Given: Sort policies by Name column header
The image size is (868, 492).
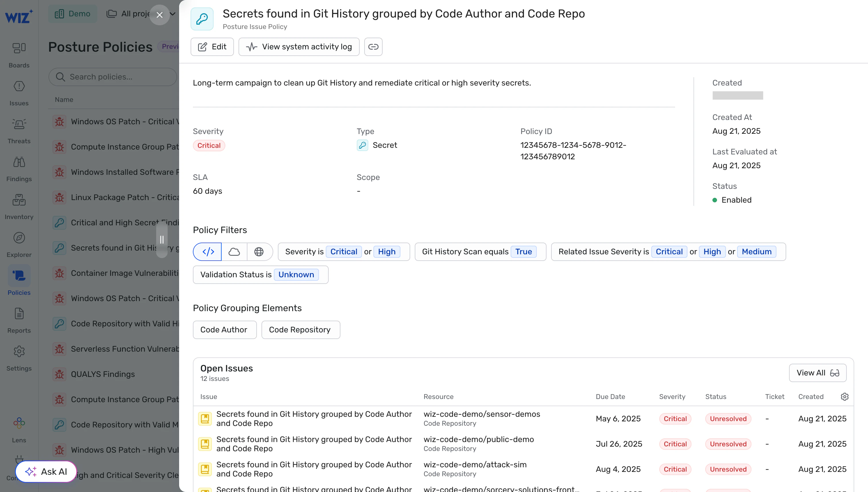Looking at the screenshot, I should pos(64,99).
